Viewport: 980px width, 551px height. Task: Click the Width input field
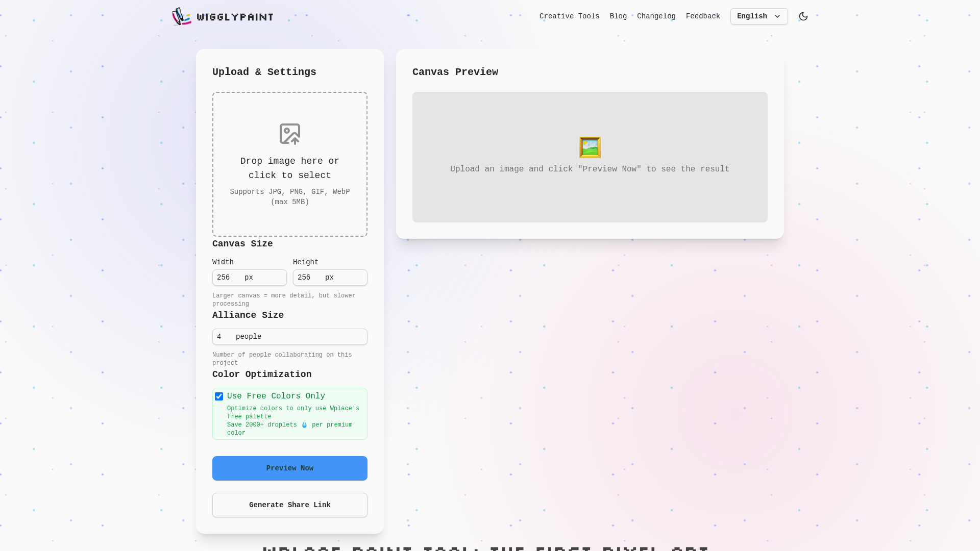[x=249, y=278]
